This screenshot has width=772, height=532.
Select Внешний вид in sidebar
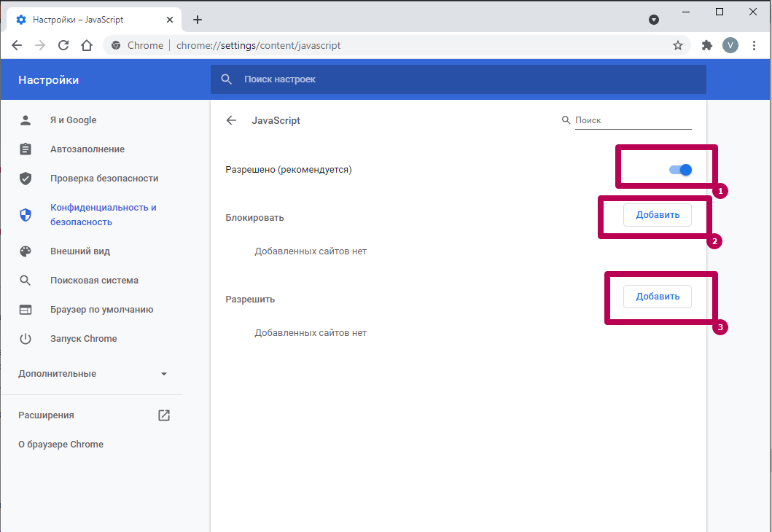tap(79, 251)
